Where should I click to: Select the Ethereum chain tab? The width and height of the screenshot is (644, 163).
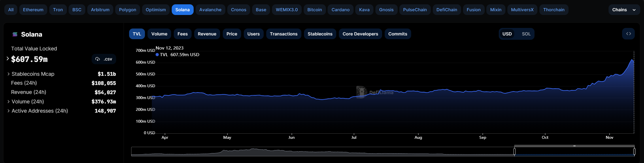click(x=33, y=10)
